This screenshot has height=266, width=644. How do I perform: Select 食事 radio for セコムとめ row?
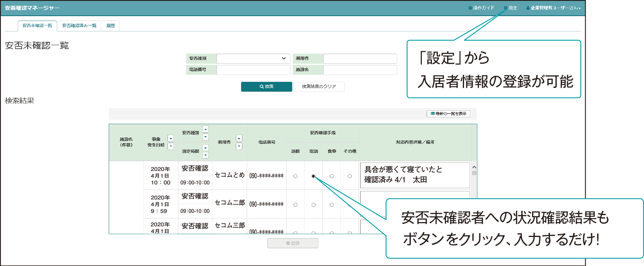tap(332, 176)
